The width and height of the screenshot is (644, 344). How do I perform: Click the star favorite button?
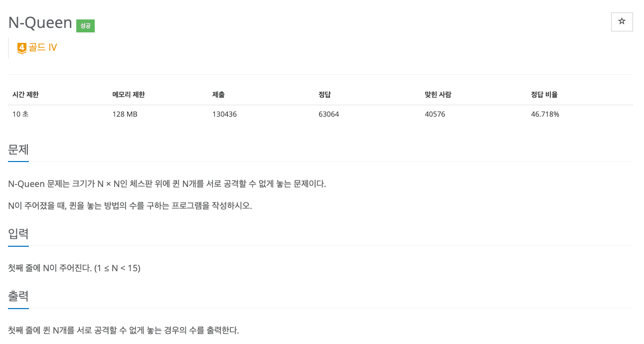[622, 22]
